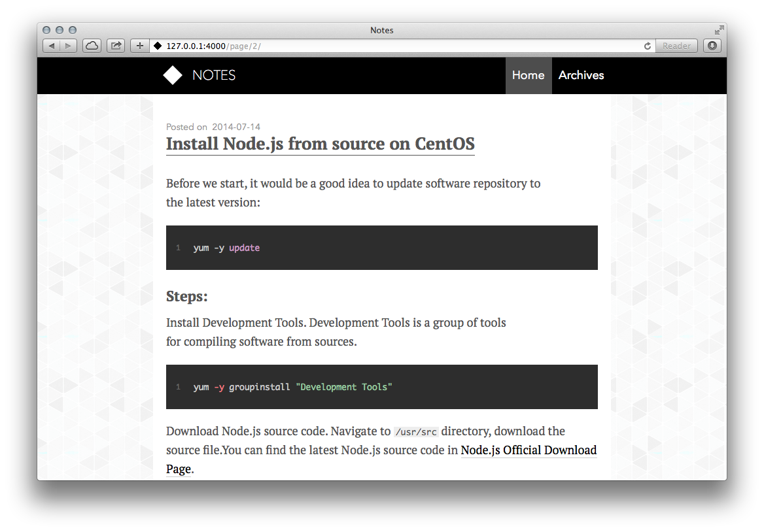Click the green zoom window button
Viewport: 764px width, 532px height.
pyautogui.click(x=73, y=30)
